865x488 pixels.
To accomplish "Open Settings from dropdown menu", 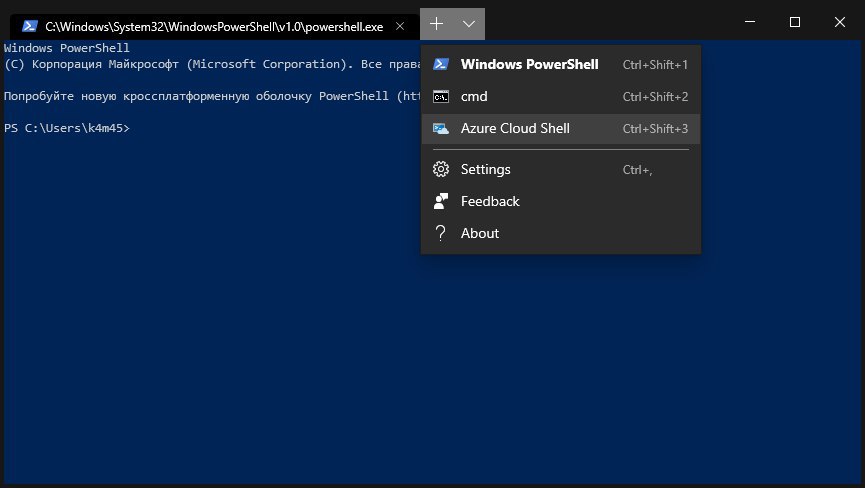I will (x=561, y=169).
